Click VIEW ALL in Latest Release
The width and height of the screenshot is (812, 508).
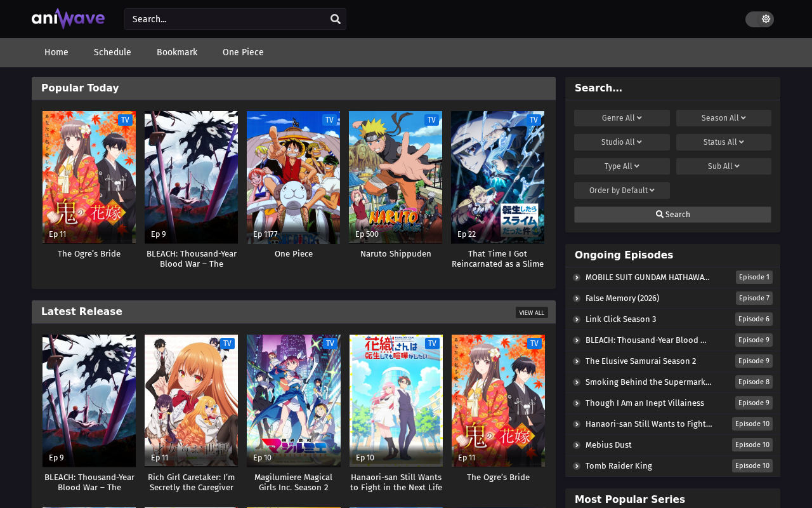click(532, 312)
